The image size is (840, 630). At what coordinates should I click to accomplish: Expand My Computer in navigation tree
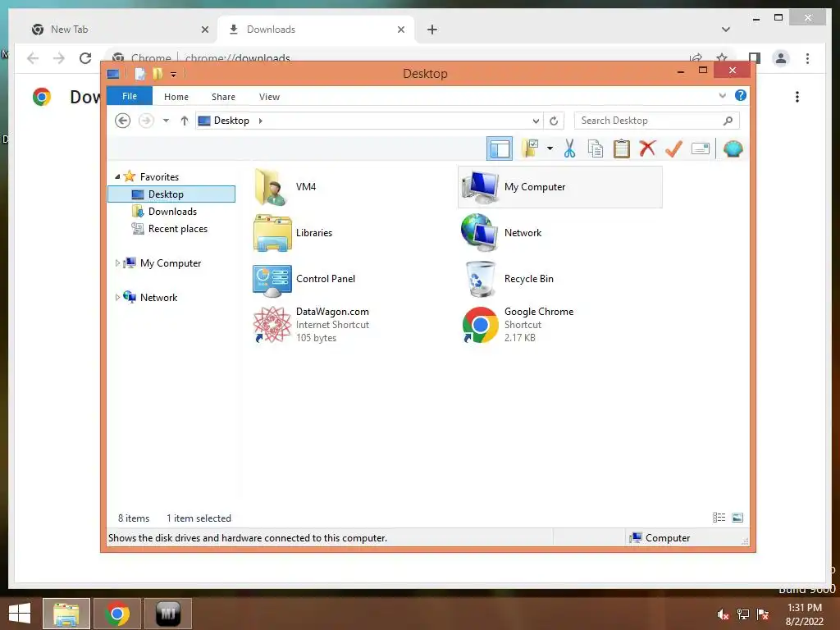[117, 263]
